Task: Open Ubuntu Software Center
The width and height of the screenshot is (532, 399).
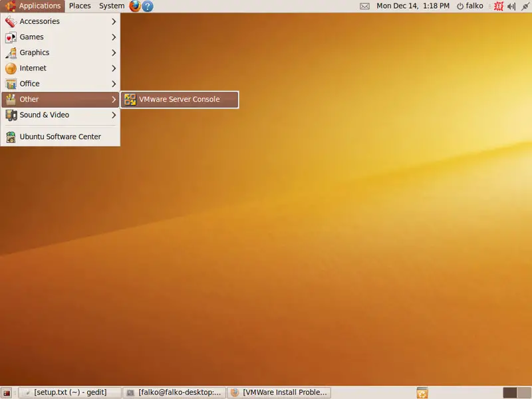Action: coord(60,137)
